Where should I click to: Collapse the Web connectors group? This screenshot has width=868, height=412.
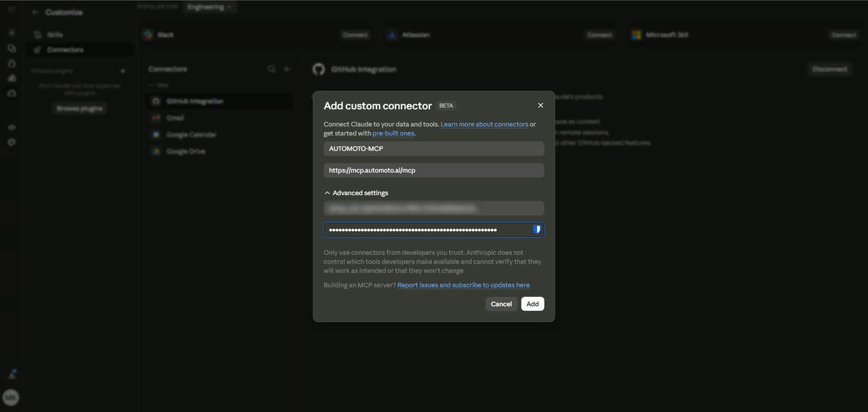coord(159,85)
